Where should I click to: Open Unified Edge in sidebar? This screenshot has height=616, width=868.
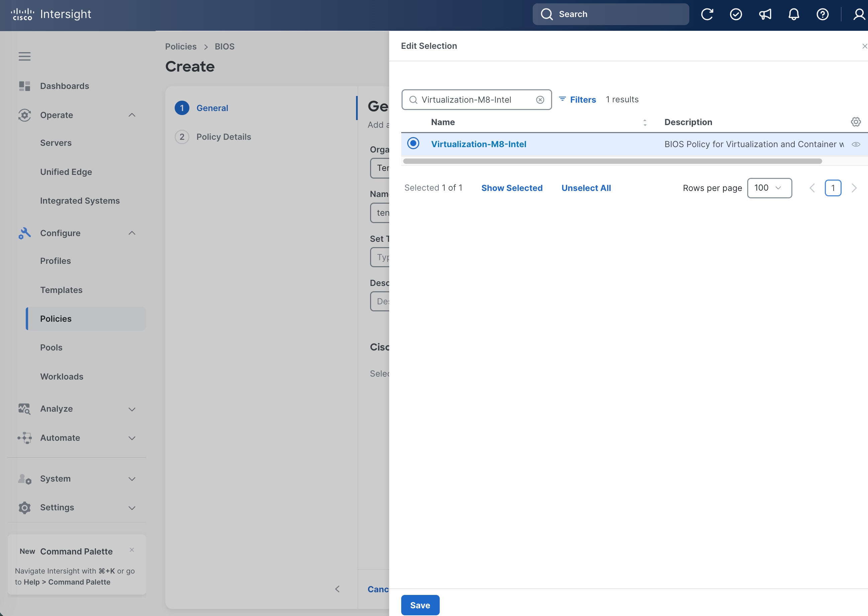pos(66,172)
